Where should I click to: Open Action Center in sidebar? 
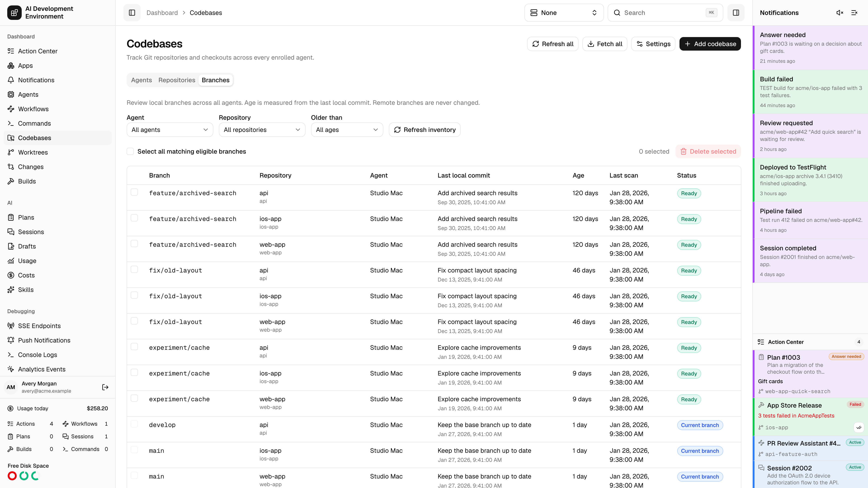58,51
